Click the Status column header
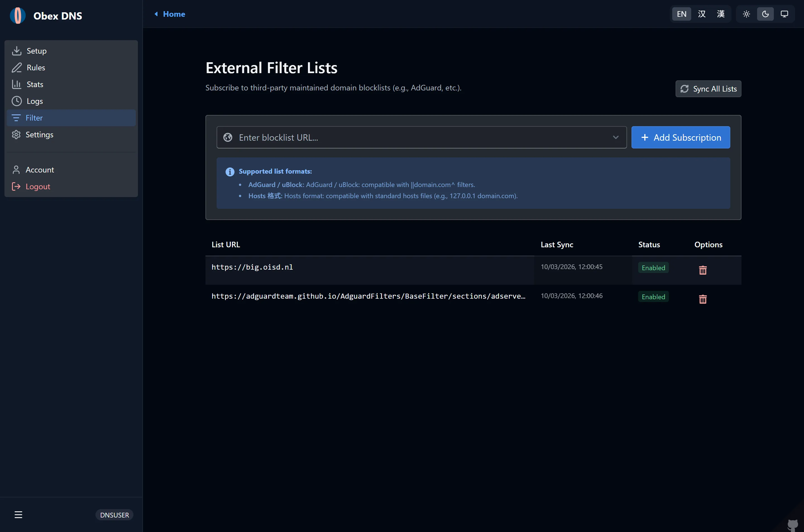The height and width of the screenshot is (532, 804). tap(649, 245)
